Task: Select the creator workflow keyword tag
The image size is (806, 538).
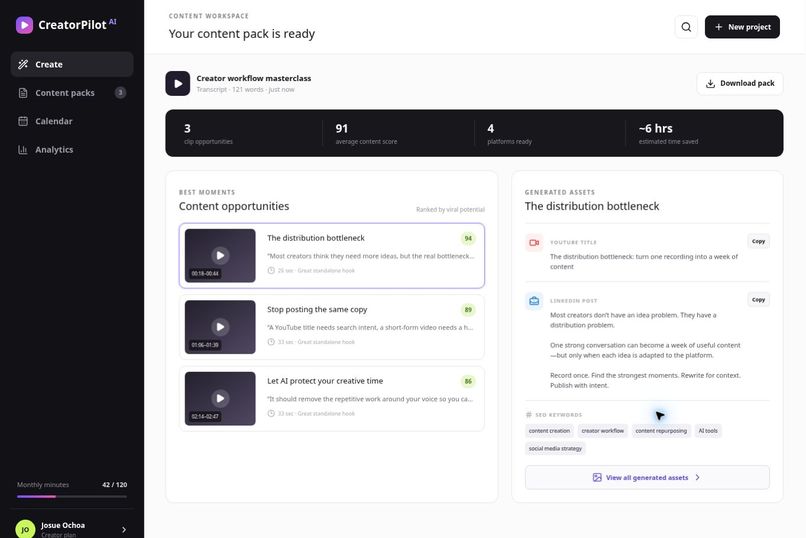Action: [x=602, y=431]
